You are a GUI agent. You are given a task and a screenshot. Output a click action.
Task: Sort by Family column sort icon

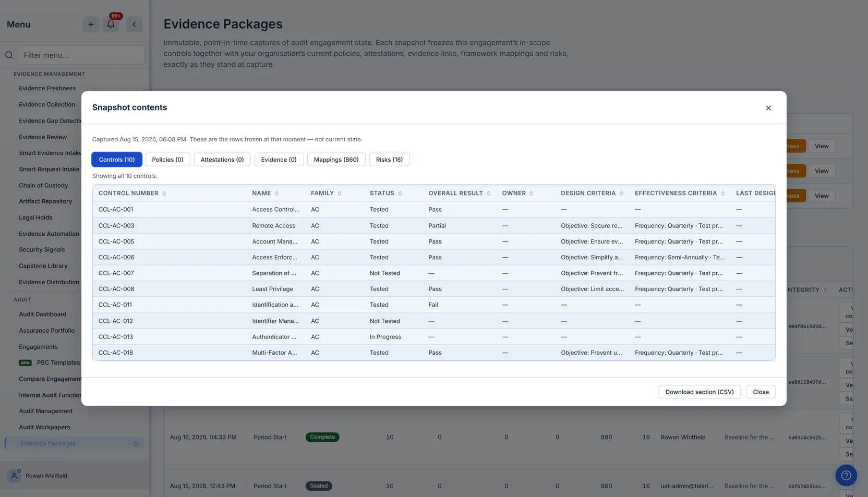pos(340,193)
